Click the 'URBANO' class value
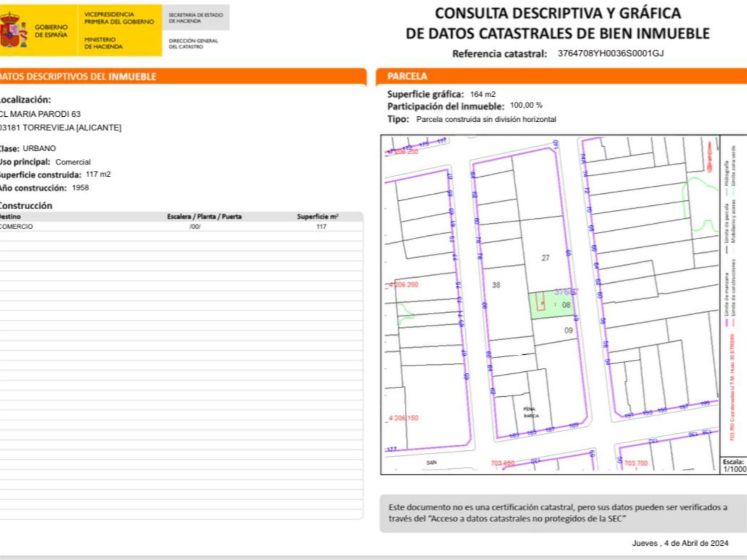 pyautogui.click(x=39, y=148)
